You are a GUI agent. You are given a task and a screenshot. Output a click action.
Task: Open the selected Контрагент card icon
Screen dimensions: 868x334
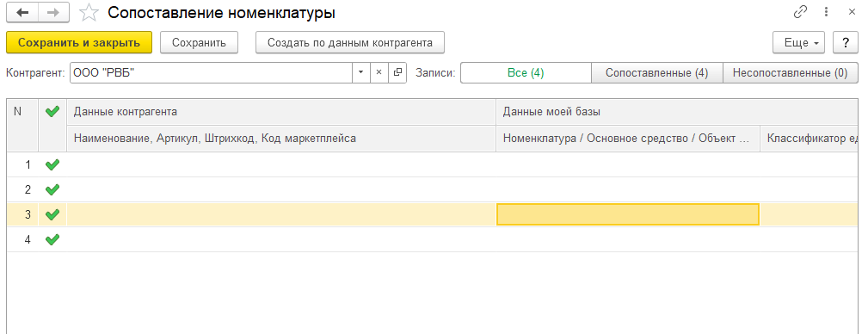pos(397,72)
